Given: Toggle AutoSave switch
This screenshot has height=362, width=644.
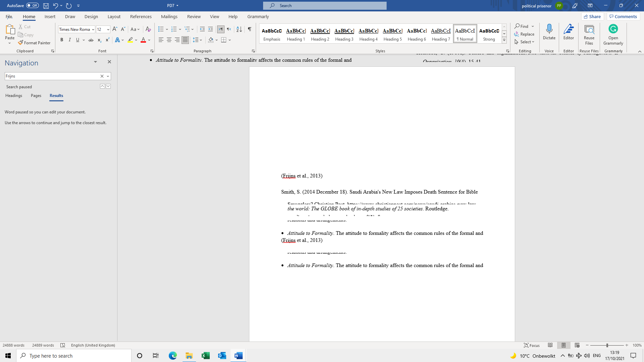Looking at the screenshot, I should pos(33,6).
